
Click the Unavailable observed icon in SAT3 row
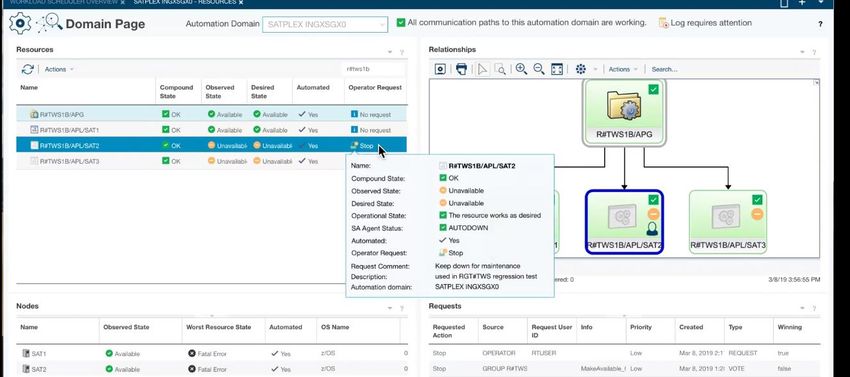pos(211,161)
